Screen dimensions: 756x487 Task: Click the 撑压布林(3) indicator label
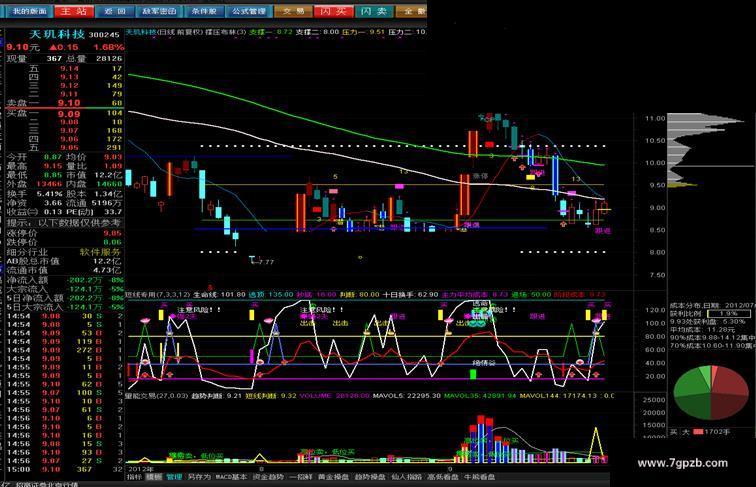[226, 32]
